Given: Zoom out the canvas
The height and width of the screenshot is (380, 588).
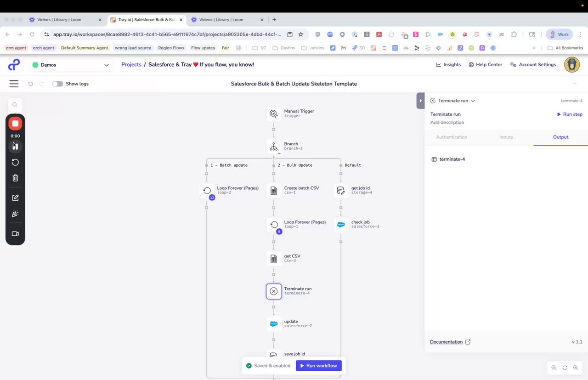Looking at the screenshot, I should pyautogui.click(x=554, y=368).
